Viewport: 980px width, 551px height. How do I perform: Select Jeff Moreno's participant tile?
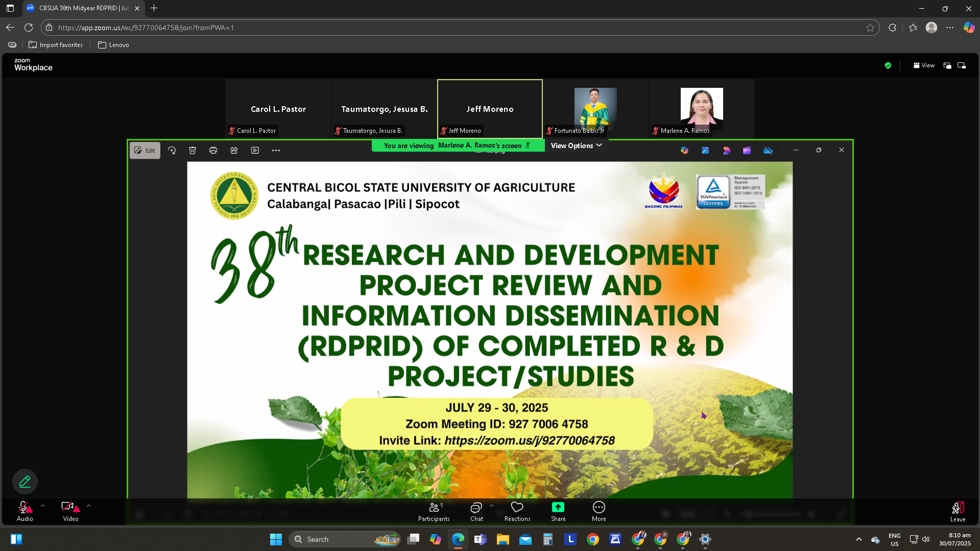[489, 109]
